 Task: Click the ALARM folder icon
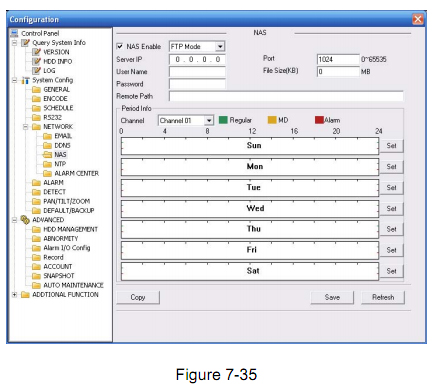click(36, 183)
